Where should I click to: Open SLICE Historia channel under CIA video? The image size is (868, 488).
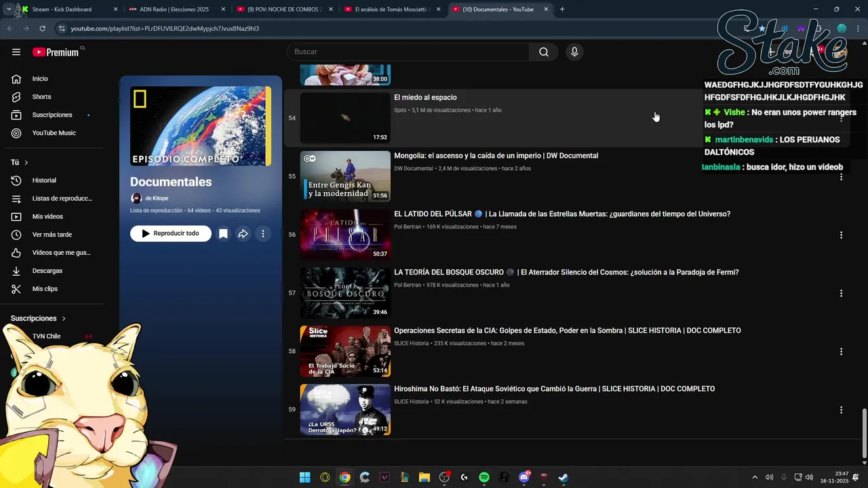point(412,344)
